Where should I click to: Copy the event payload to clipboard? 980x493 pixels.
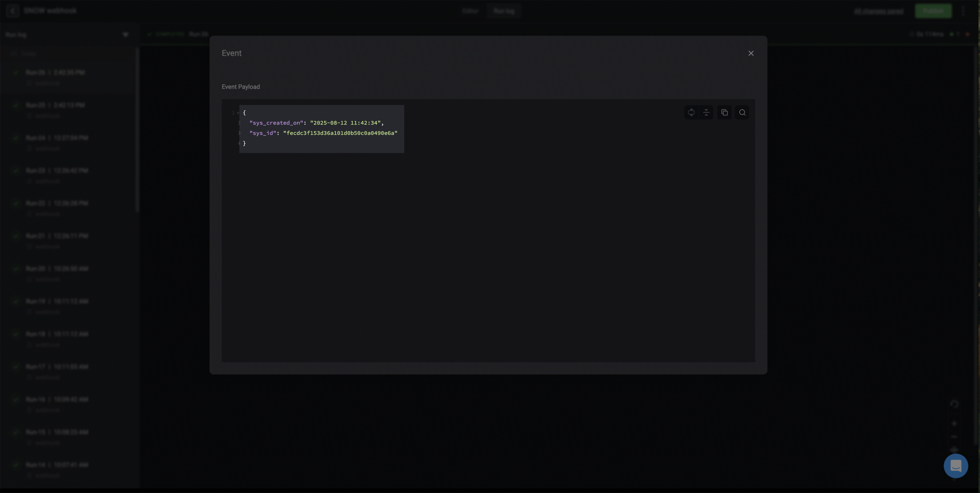click(x=724, y=112)
